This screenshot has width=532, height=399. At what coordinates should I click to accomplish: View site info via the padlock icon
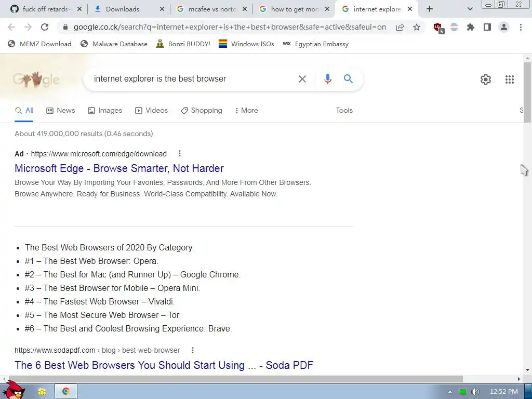point(65,27)
